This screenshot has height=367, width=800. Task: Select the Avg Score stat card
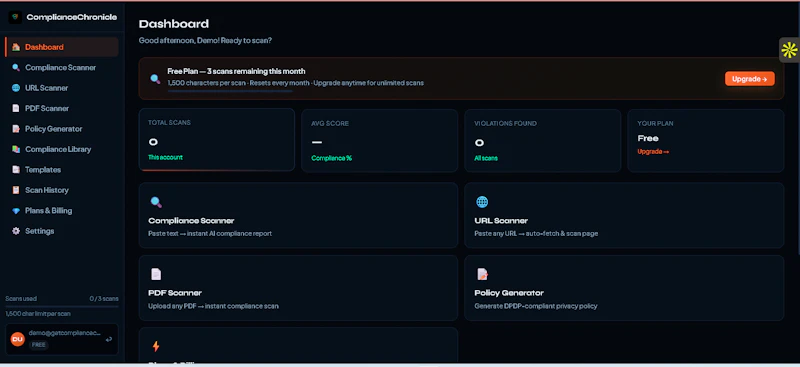click(x=380, y=140)
